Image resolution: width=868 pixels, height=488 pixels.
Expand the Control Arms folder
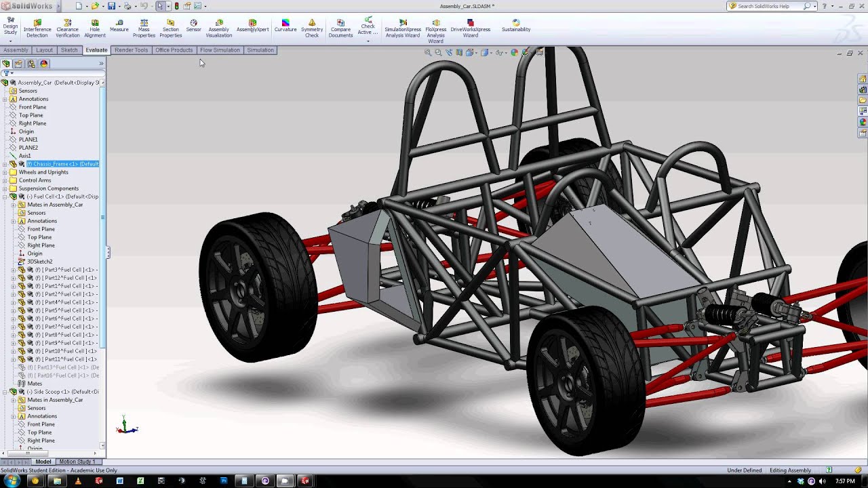click(5, 180)
